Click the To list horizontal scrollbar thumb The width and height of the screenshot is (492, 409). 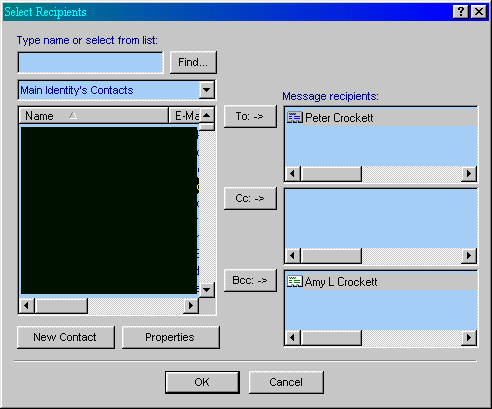[331, 174]
